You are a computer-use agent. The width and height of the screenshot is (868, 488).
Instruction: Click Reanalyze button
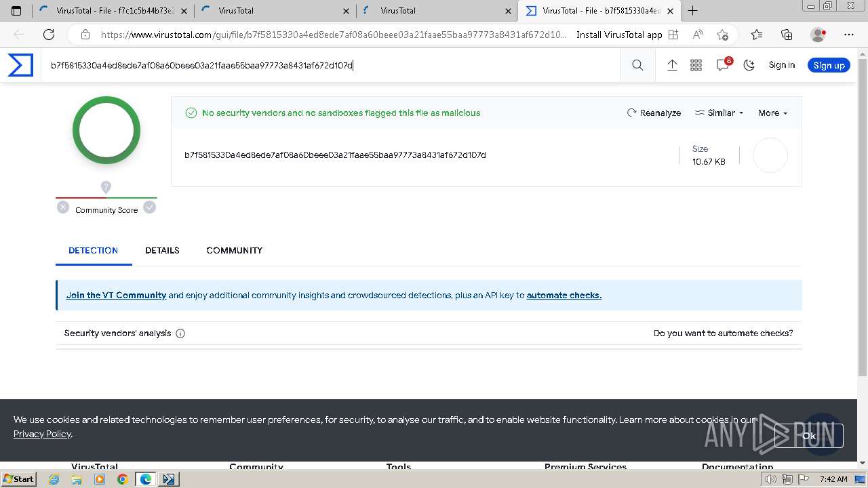click(654, 113)
